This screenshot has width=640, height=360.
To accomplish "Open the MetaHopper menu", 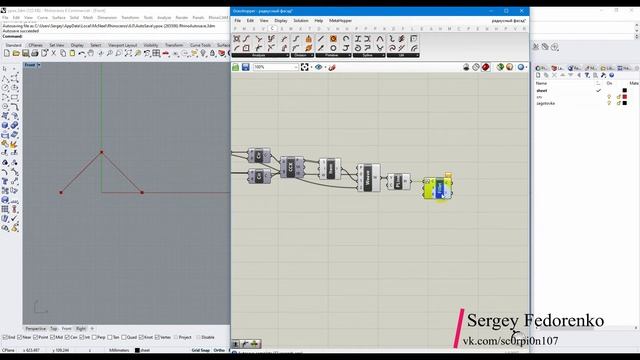I will point(340,20).
